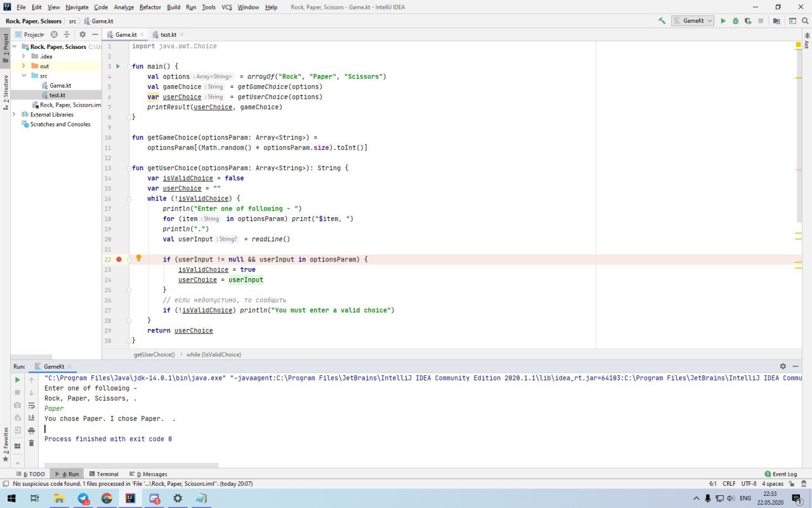Toggle scroll to end in Run console
Image resolution: width=812 pixels, height=508 pixels.
point(31,418)
